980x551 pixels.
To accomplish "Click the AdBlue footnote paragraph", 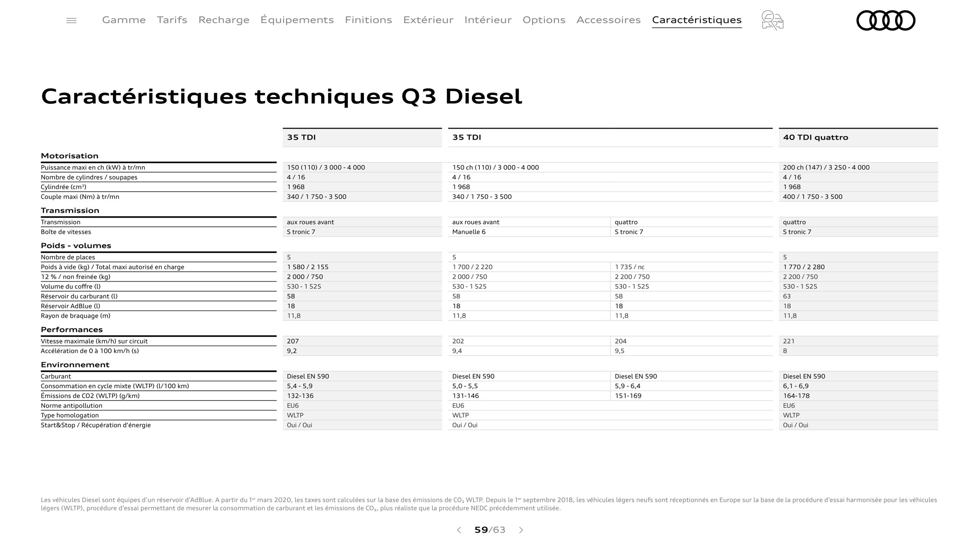I will pyautogui.click(x=489, y=504).
